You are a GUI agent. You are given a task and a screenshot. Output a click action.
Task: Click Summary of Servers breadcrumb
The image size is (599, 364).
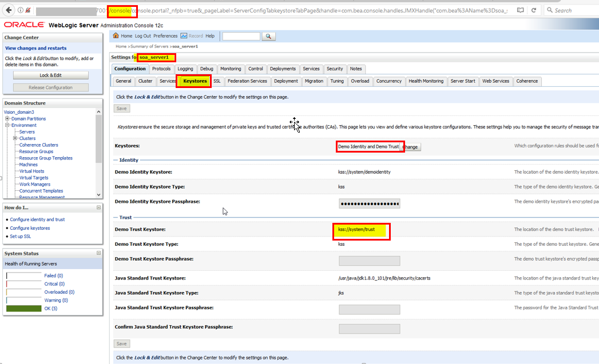149,46
